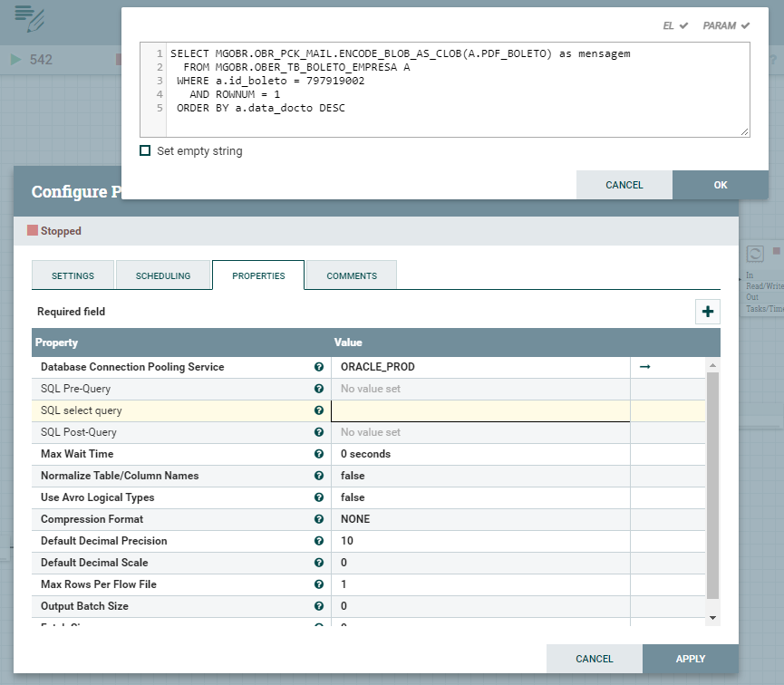Click help icon for SQL select query

(318, 410)
